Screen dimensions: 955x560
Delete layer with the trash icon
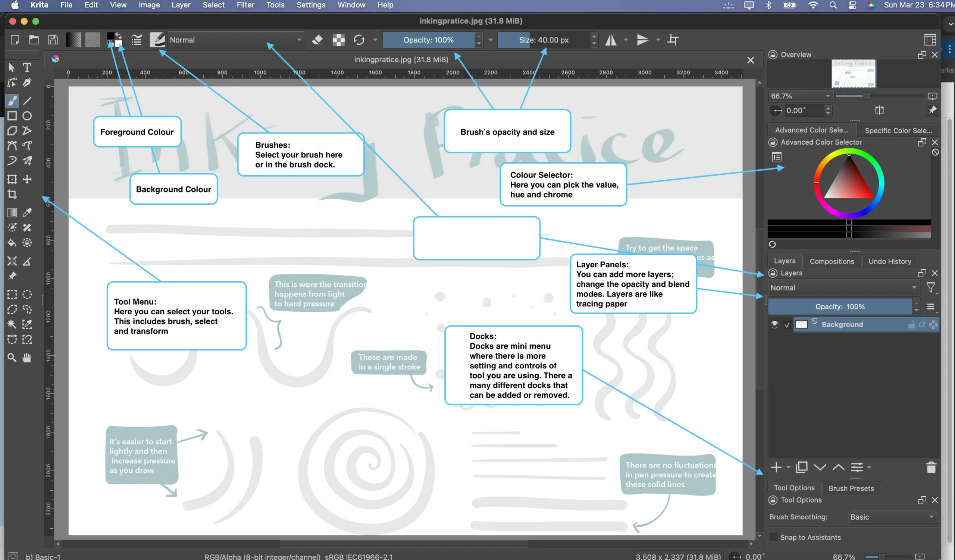click(x=931, y=468)
